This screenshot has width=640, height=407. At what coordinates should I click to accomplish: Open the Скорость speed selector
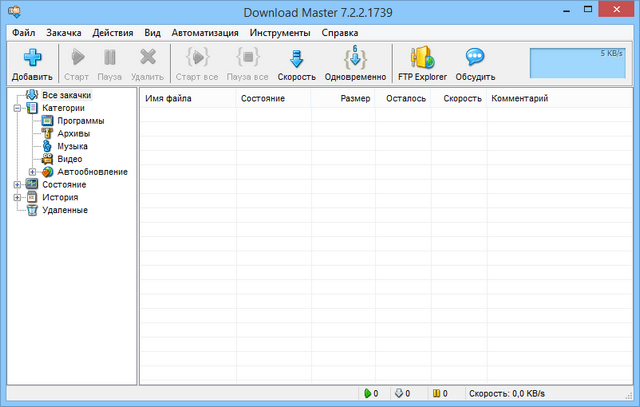pos(295,58)
